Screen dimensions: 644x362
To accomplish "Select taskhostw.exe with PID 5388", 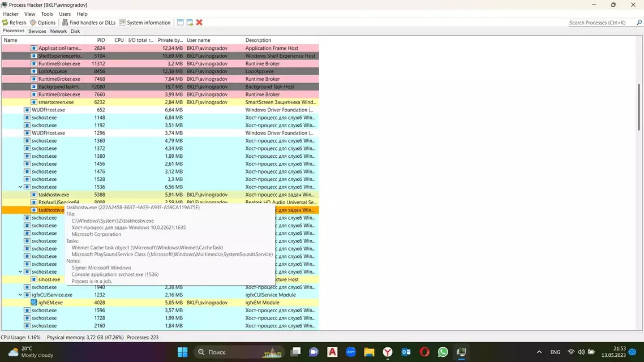I will [160, 195].
